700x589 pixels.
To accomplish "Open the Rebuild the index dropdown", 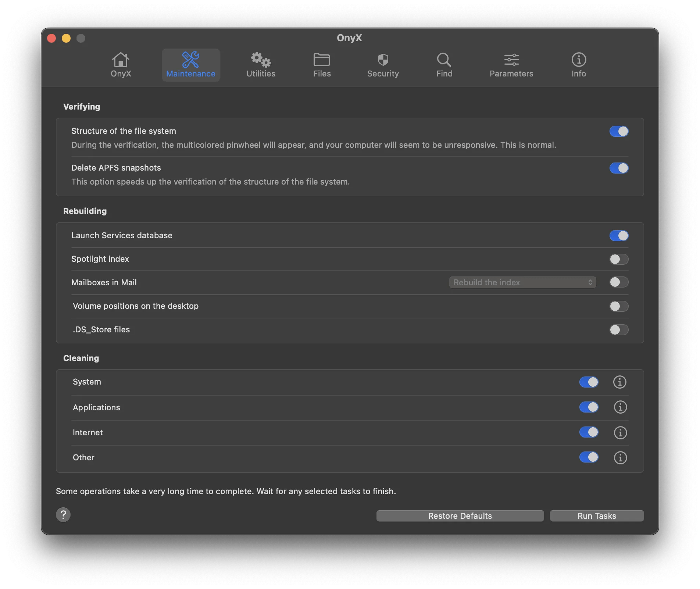I will click(522, 282).
